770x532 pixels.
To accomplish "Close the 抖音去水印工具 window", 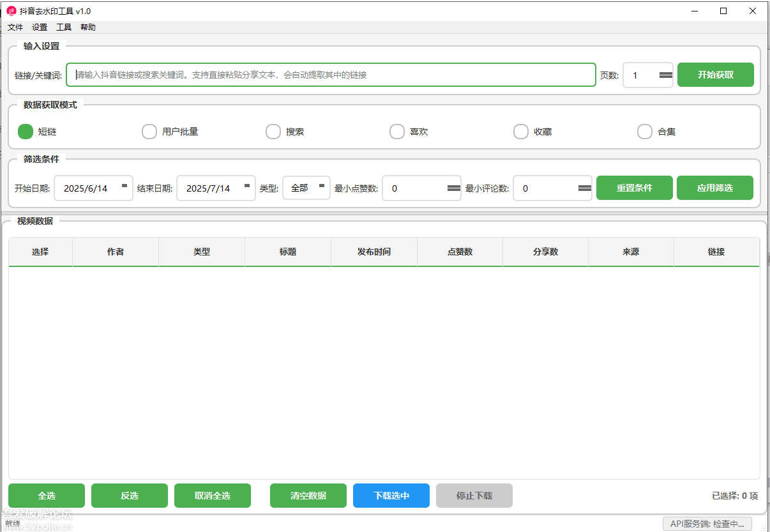I will [x=753, y=11].
